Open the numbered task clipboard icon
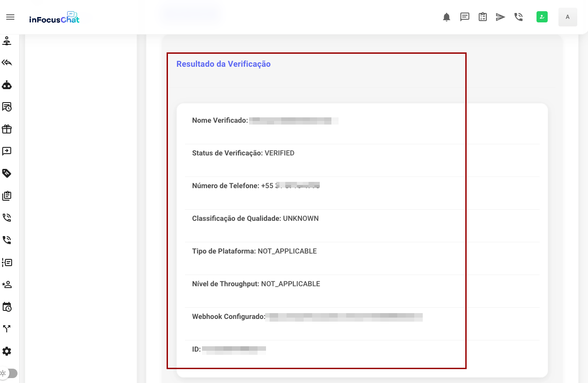 (x=483, y=17)
